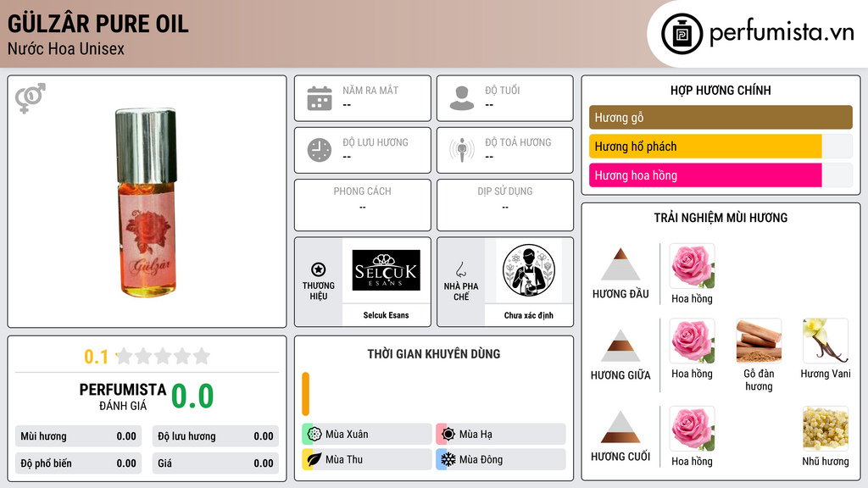The image size is (868, 488).
Task: Click the Mùa Thu leaf icon
Action: pos(314,459)
